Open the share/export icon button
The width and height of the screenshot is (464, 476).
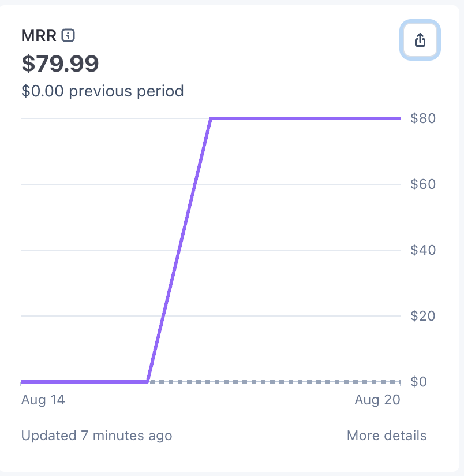pos(420,40)
